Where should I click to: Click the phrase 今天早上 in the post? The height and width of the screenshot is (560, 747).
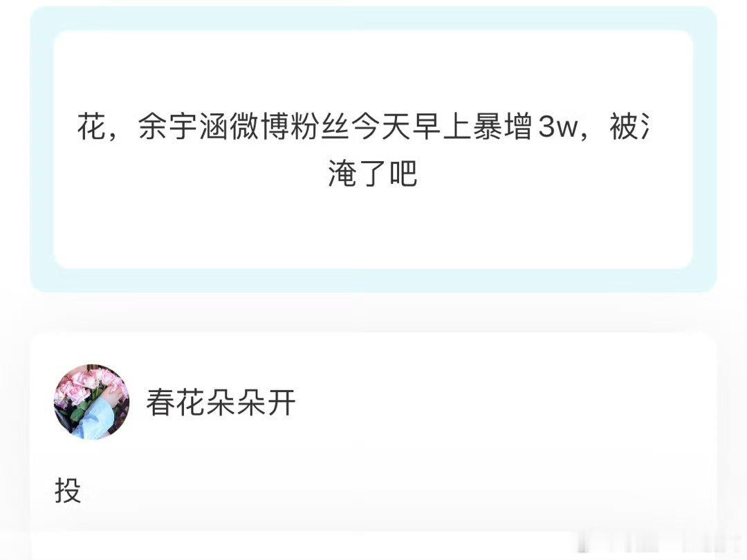[x=412, y=127]
